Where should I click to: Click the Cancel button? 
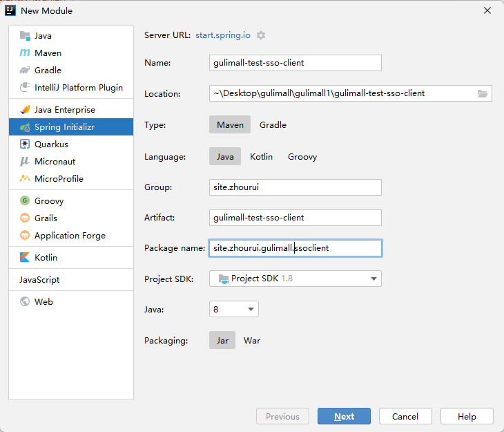405,416
